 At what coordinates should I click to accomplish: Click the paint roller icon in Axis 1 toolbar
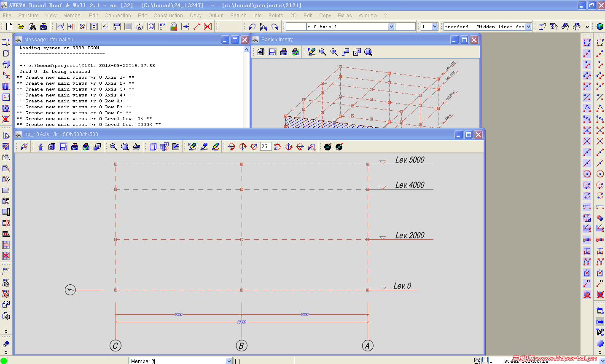click(x=136, y=147)
